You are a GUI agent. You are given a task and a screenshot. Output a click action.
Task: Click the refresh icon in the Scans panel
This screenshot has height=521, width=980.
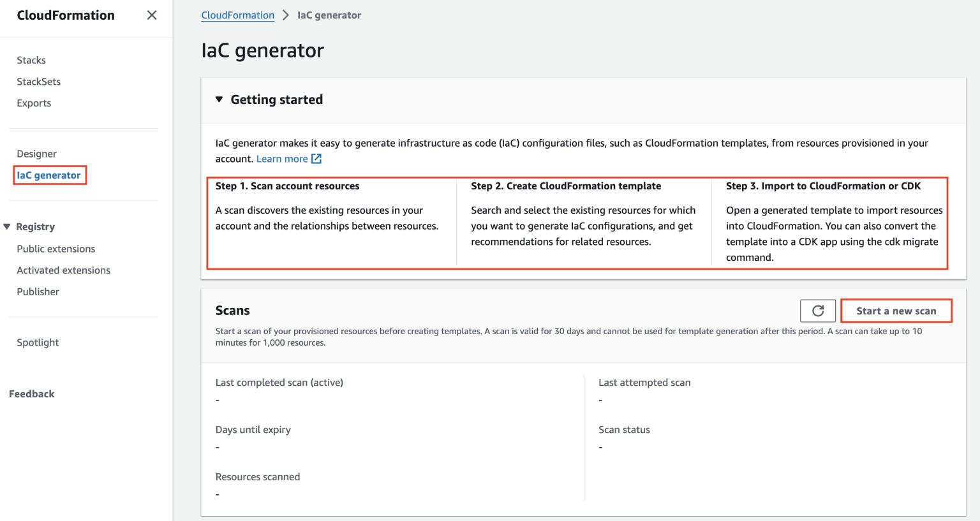[x=817, y=311]
